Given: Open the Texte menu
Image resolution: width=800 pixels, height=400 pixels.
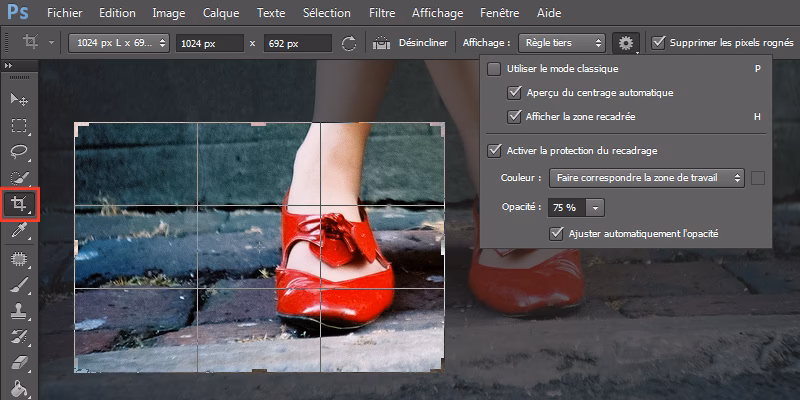Looking at the screenshot, I should [271, 13].
